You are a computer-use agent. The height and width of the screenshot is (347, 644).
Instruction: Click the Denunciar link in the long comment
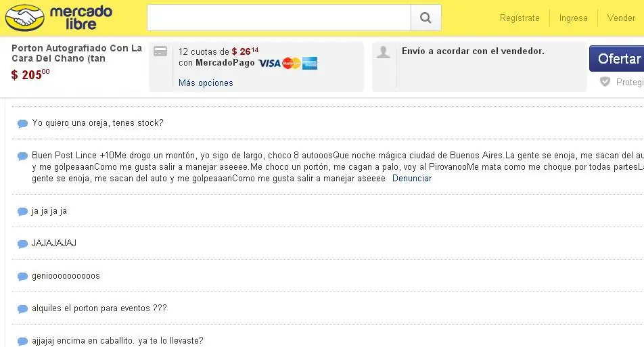pos(412,178)
